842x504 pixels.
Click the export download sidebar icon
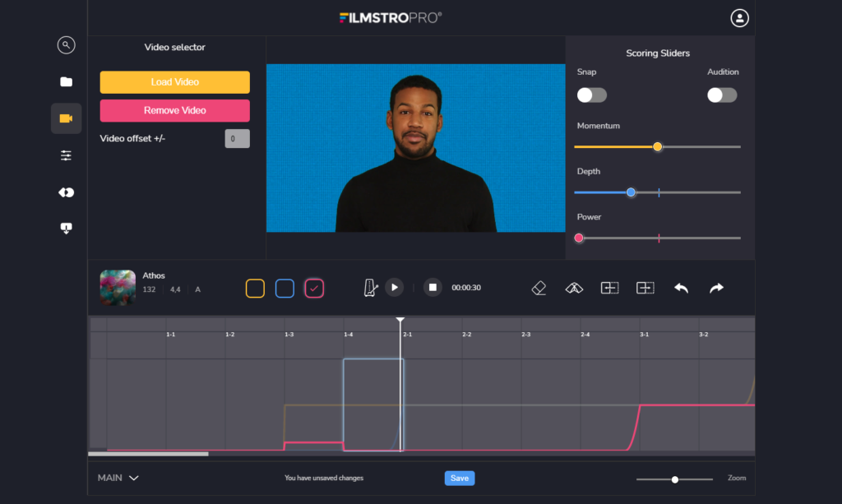pos(66,229)
